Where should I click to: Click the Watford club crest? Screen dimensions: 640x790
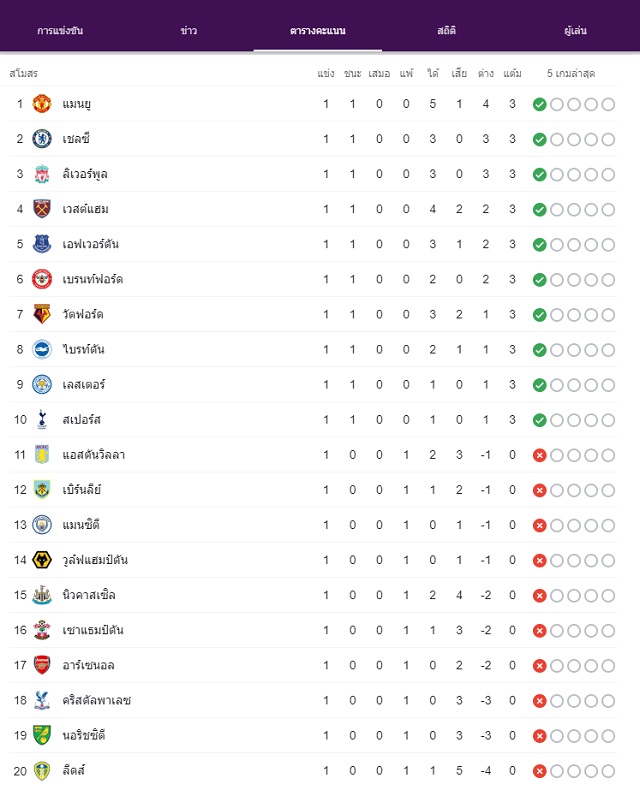(x=42, y=314)
